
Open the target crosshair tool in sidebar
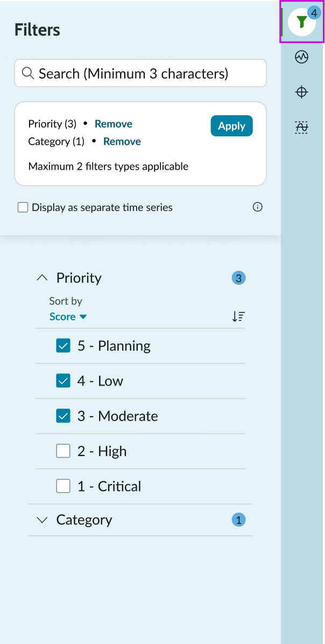tap(301, 92)
